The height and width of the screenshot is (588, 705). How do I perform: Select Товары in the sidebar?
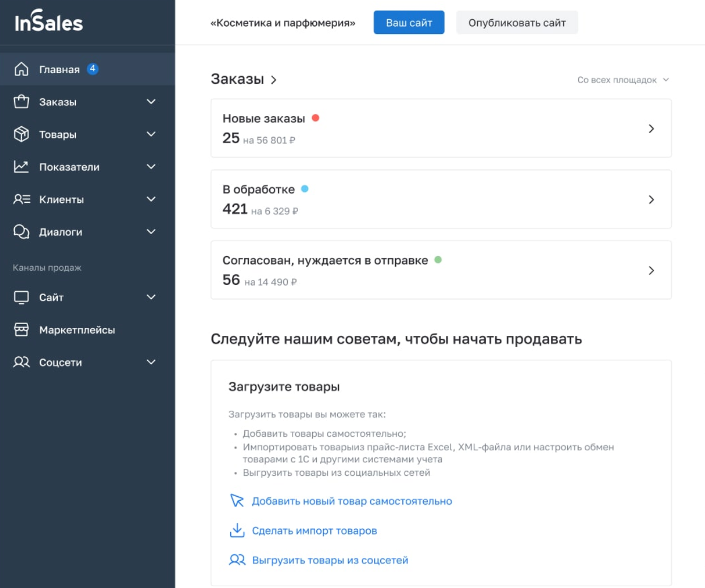coord(87,134)
